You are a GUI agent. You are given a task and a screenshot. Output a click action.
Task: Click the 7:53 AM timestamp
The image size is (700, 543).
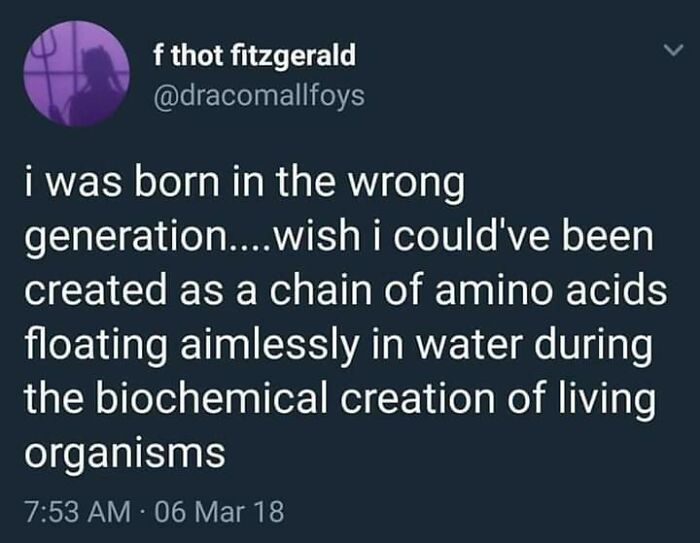coord(73,513)
